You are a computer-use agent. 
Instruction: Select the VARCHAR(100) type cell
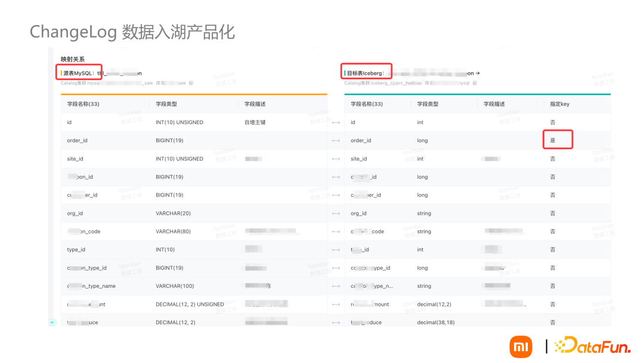tap(175, 286)
